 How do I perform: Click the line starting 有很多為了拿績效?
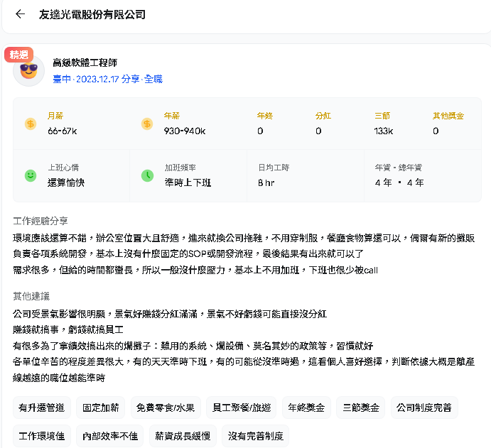pos(193,346)
